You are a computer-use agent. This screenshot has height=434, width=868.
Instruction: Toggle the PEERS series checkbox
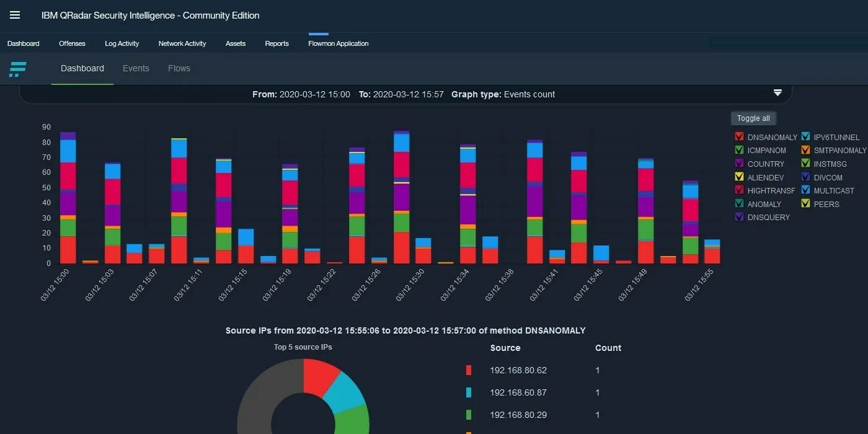coord(805,204)
